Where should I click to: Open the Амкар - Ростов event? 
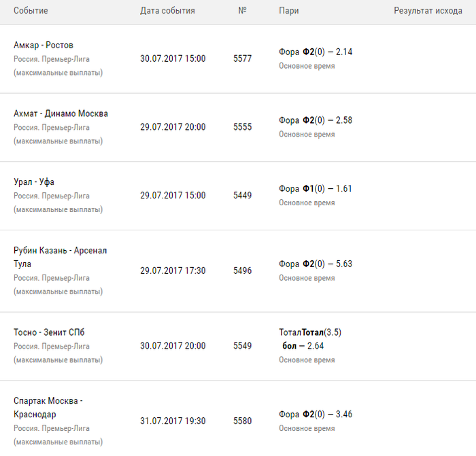tap(44, 46)
